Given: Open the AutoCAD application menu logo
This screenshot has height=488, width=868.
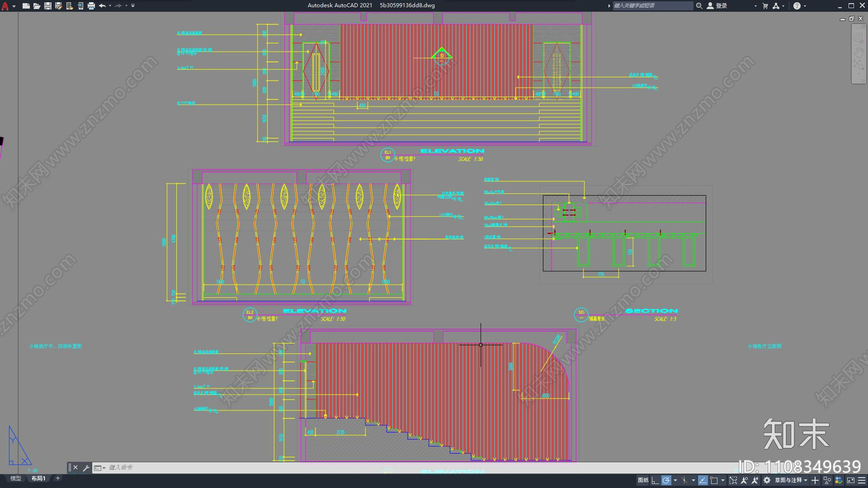Looking at the screenshot, I should point(5,6).
